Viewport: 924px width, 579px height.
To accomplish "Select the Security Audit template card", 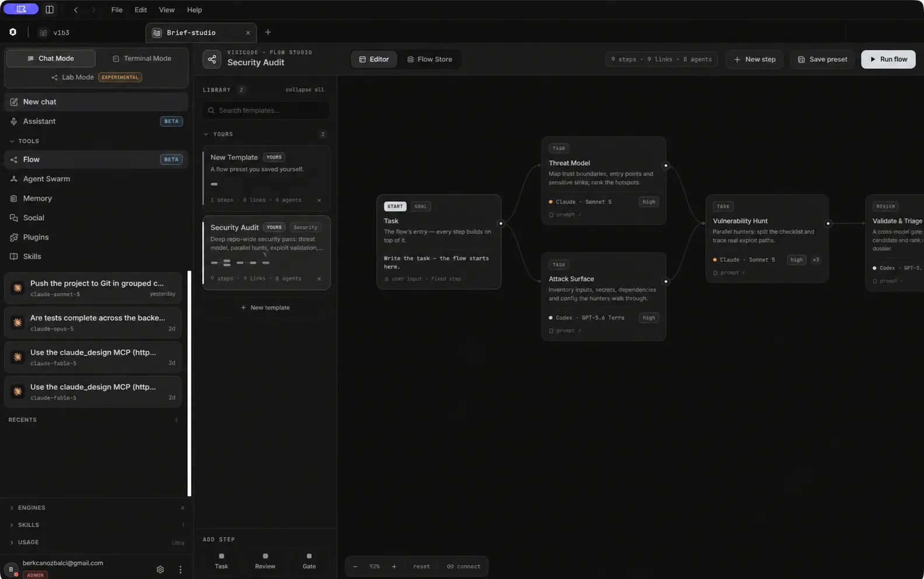I will tap(266, 252).
